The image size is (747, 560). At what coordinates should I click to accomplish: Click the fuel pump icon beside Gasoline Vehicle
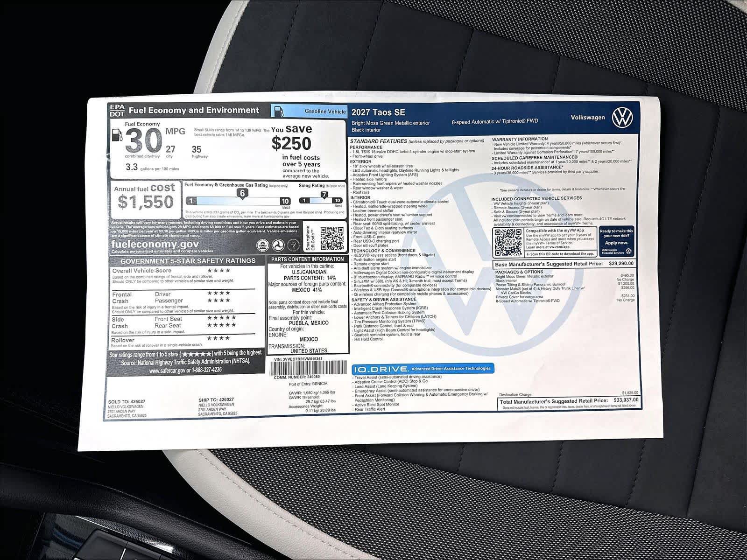pyautogui.click(x=278, y=111)
